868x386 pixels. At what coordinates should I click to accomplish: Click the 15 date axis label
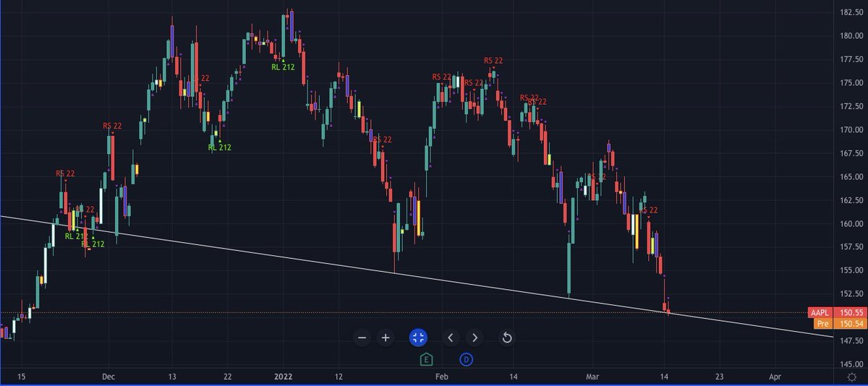(21, 377)
